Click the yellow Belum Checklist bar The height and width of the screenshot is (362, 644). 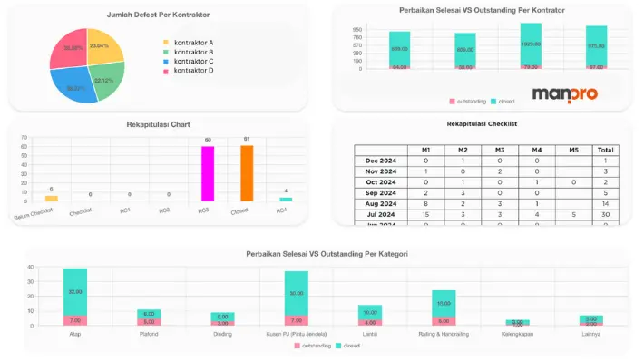point(52,199)
